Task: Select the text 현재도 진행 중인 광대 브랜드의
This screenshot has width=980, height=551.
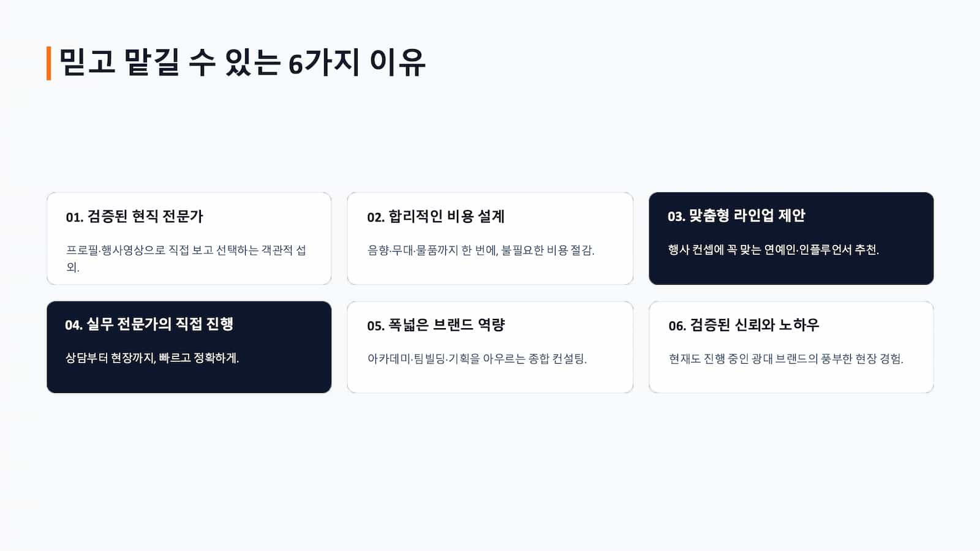Action: 743,359
